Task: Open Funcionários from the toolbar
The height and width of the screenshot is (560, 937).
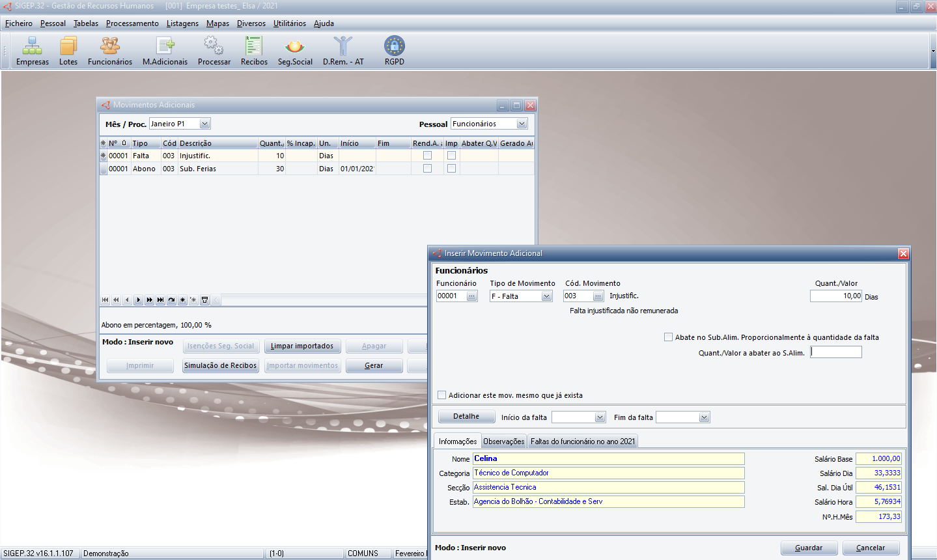Action: coord(110,51)
